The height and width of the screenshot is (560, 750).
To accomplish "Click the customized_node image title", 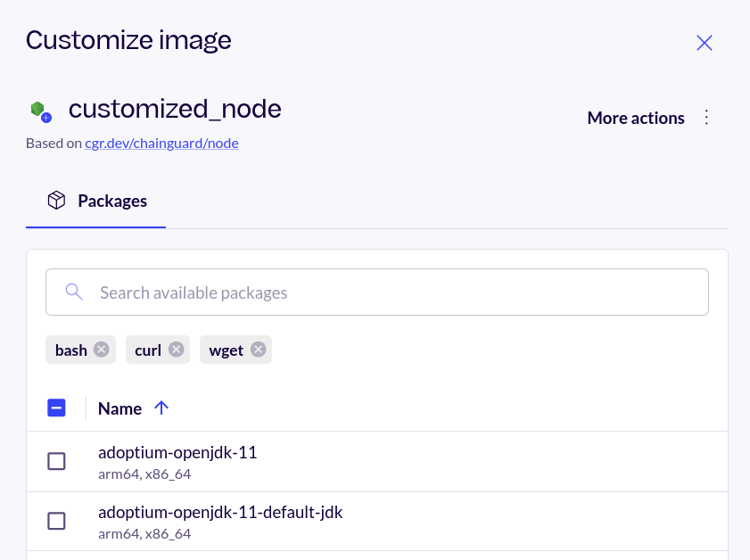I will 175,109.
